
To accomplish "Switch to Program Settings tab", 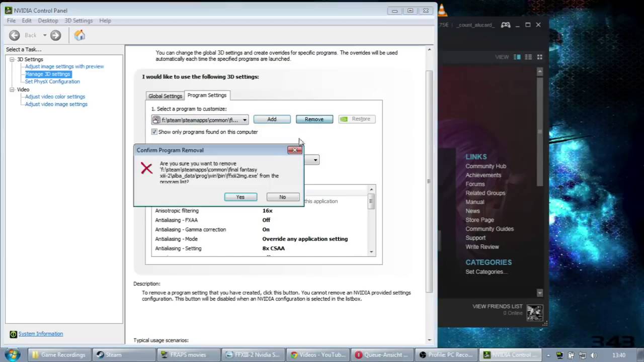I will [207, 95].
